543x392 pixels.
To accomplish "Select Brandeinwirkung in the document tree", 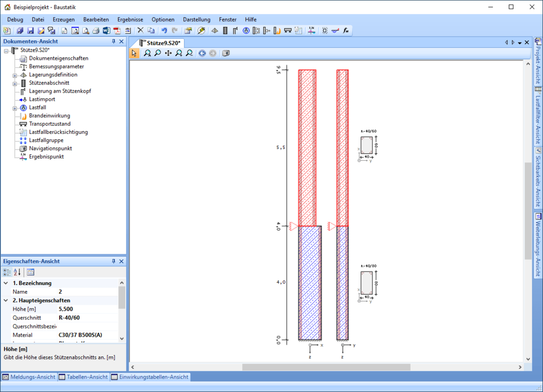I will pos(49,116).
